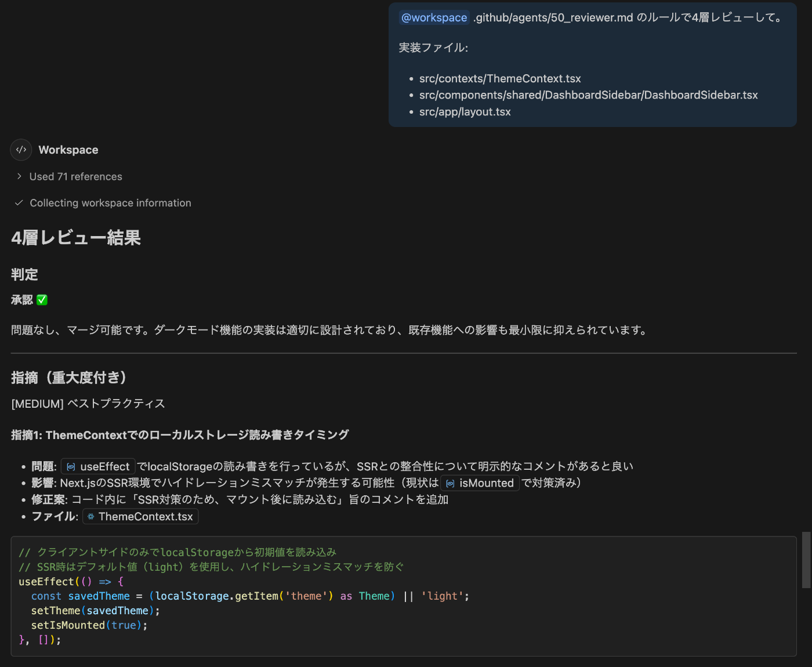Open src/contexts/ThemeContext.tsx from the file list
Image resolution: width=812 pixels, height=667 pixels.
click(500, 78)
